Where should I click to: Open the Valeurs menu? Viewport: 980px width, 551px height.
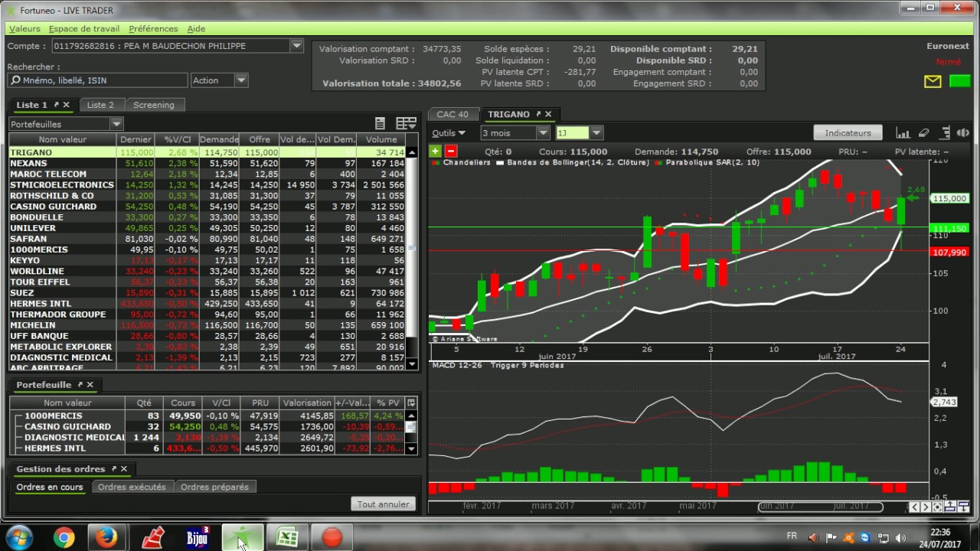tap(24, 28)
